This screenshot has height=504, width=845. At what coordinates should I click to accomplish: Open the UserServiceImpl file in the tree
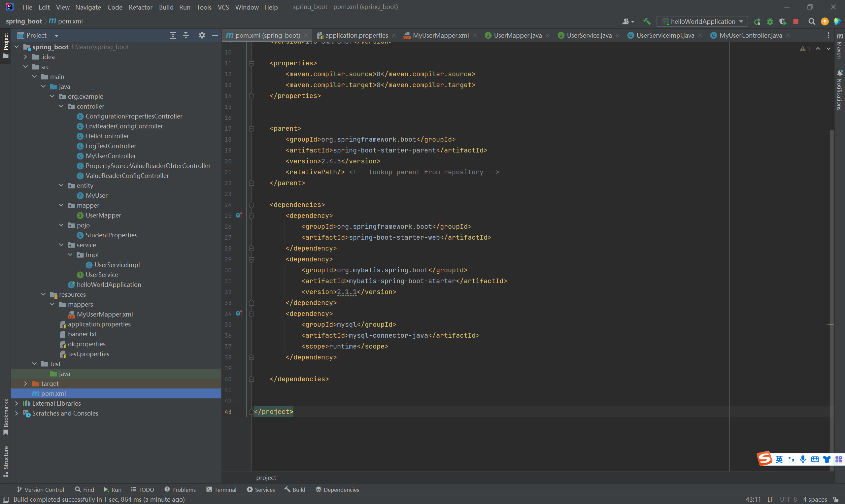(x=117, y=265)
